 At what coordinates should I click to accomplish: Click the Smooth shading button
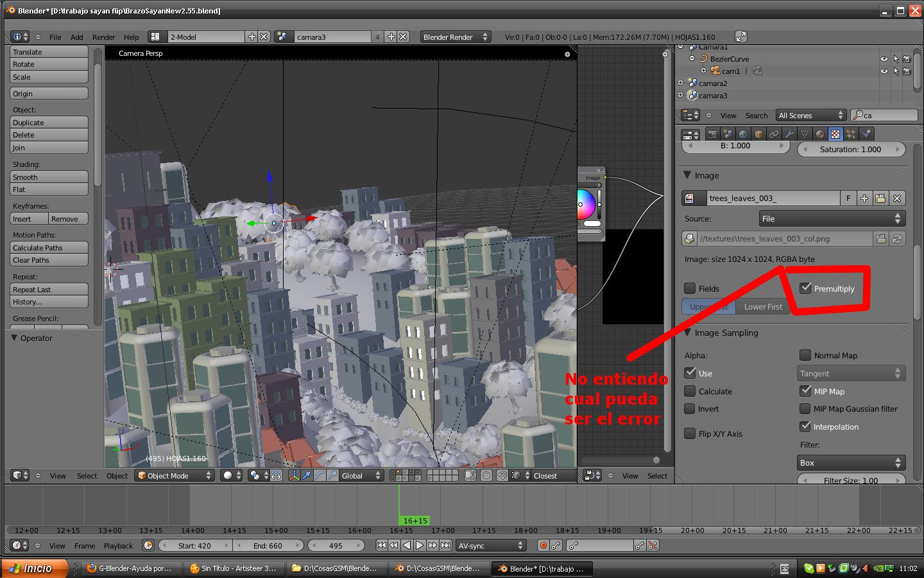click(x=49, y=177)
